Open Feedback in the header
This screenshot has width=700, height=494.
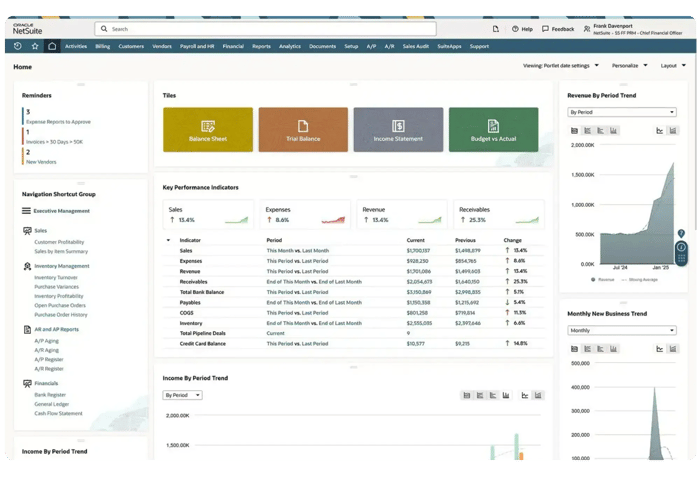(558, 29)
